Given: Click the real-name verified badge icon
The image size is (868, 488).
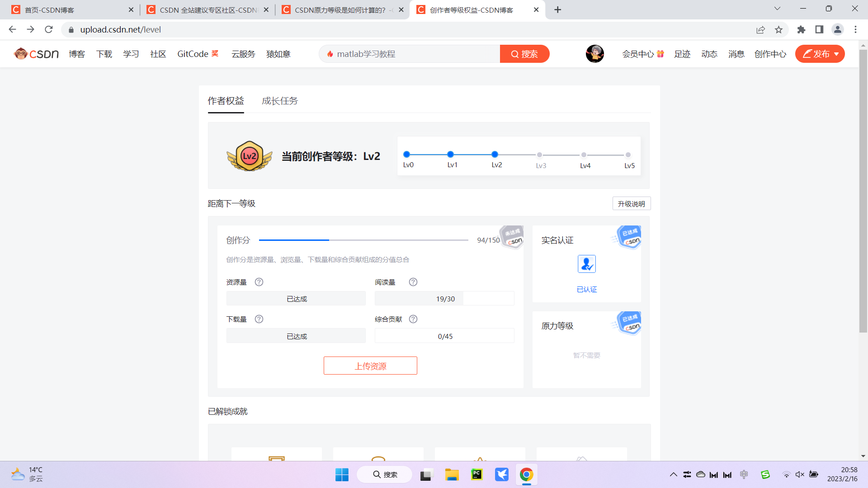Looking at the screenshot, I should click(586, 264).
